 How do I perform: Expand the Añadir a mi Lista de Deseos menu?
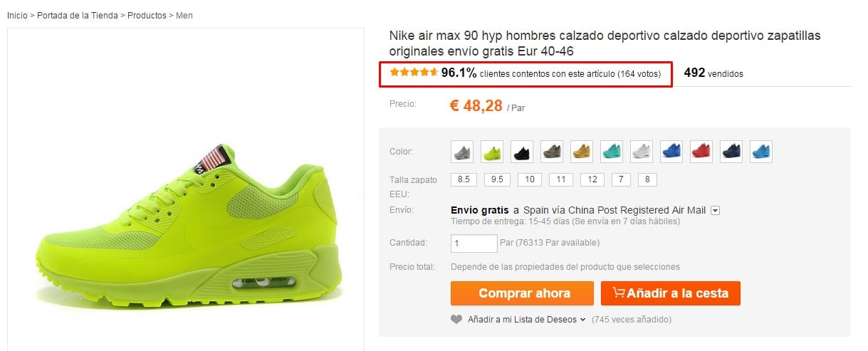(x=526, y=320)
